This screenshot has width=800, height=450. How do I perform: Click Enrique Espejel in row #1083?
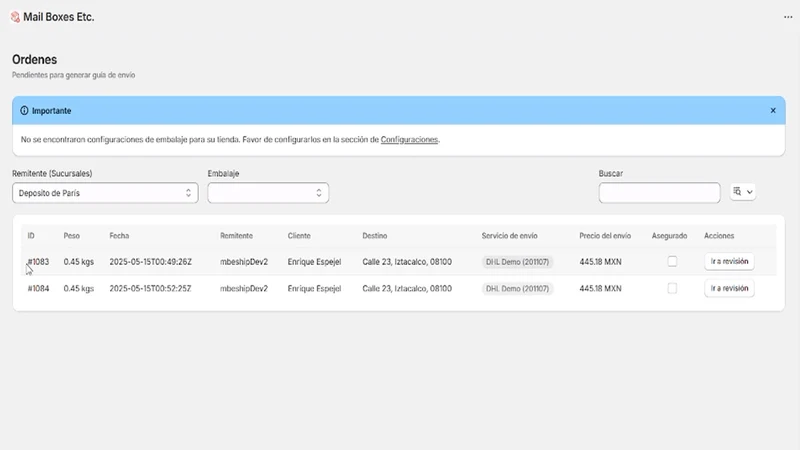314,262
